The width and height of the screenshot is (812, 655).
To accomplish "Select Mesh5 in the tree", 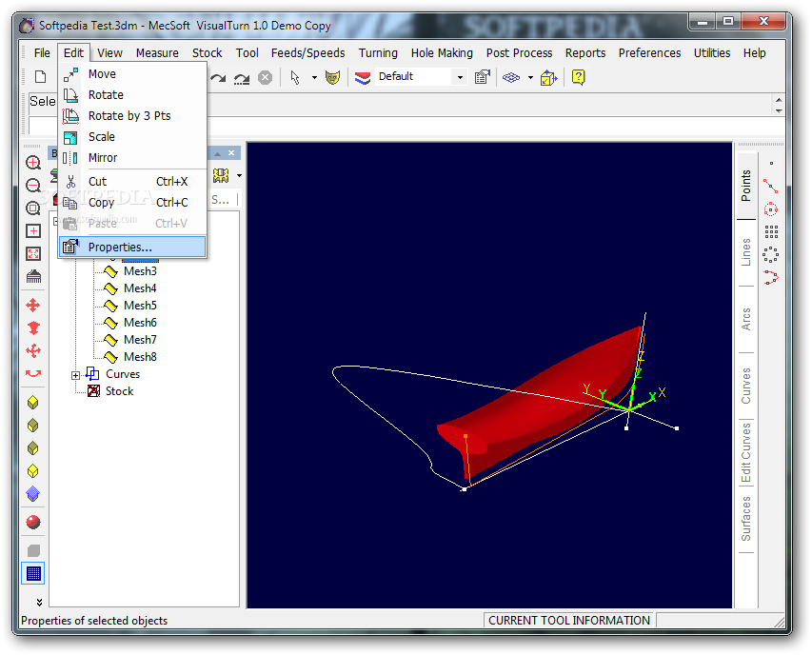I will pos(140,306).
